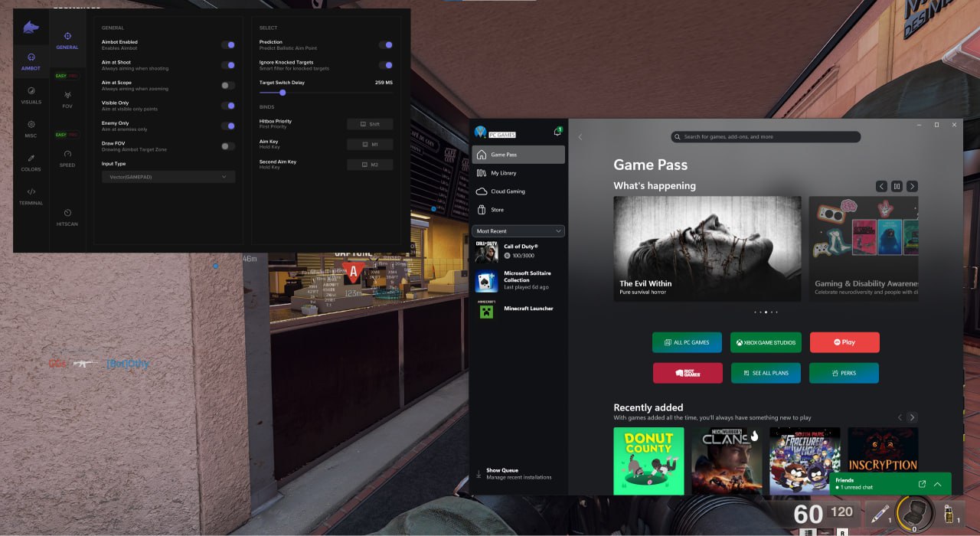Viewport: 980px width, 536px height.
Task: Open the Input Type Vector(GAMEPAD) dropdown
Action: tap(168, 177)
